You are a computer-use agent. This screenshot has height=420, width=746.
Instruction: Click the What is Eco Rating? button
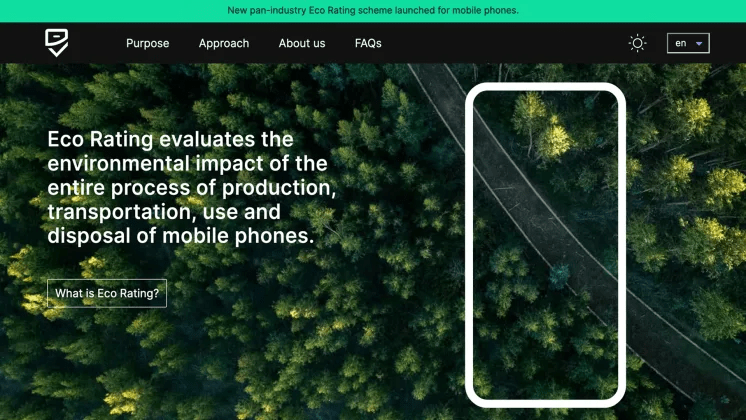107,293
